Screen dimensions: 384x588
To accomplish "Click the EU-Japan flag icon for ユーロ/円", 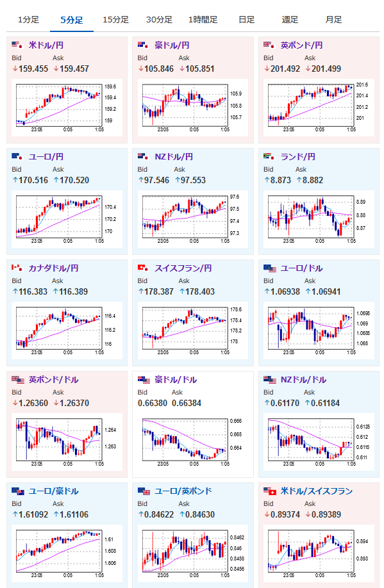I will point(17,157).
